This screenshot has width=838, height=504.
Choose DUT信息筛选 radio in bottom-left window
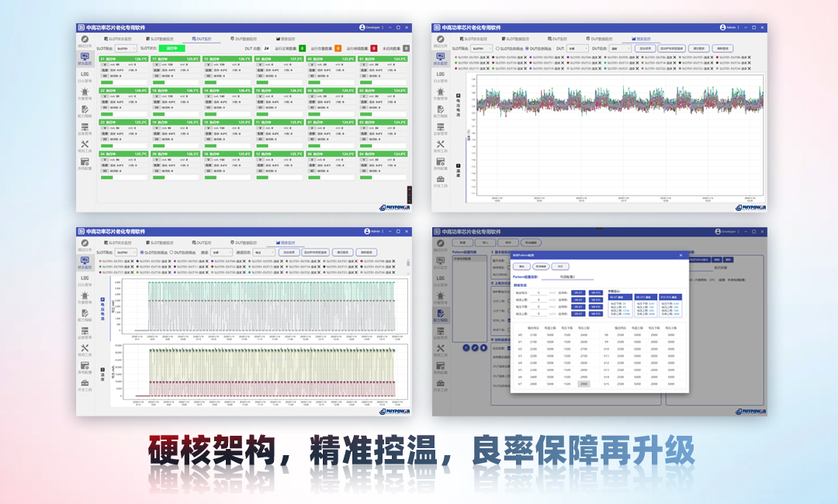point(171,253)
